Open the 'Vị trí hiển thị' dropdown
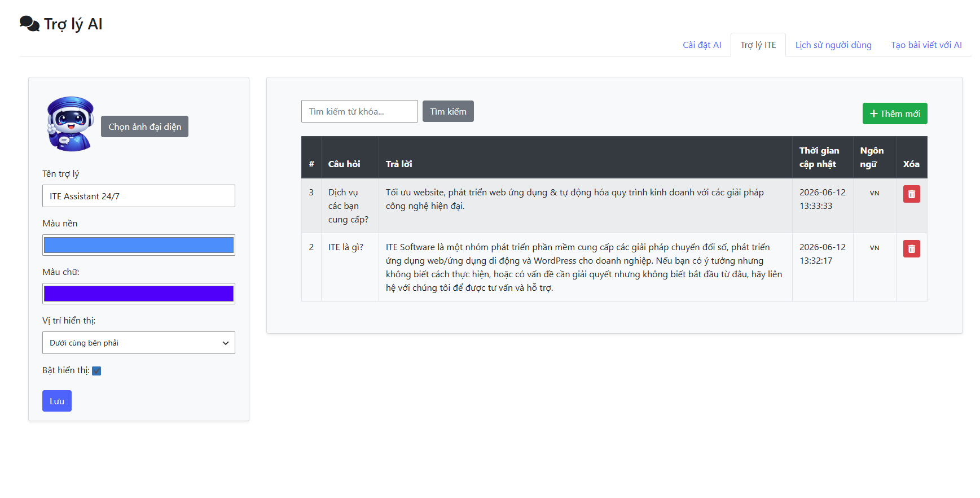The width and height of the screenshot is (980, 498). [139, 343]
